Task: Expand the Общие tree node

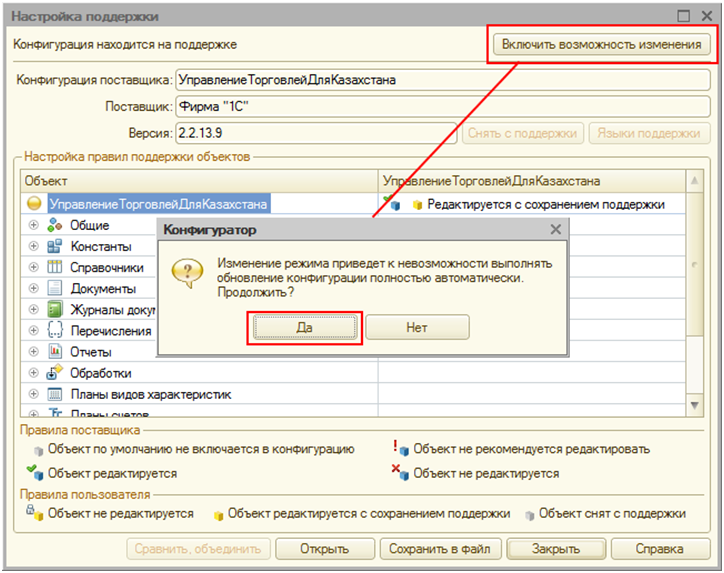Action: pos(33,226)
